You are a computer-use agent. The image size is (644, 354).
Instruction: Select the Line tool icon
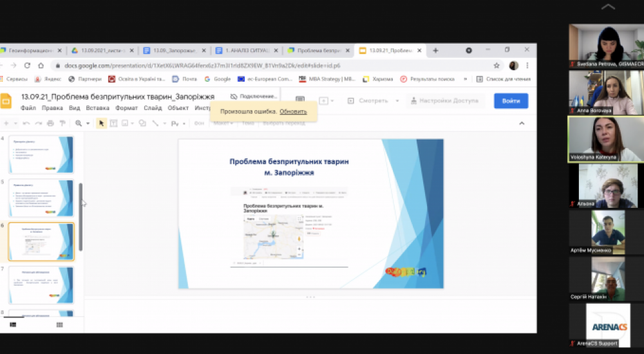point(155,123)
